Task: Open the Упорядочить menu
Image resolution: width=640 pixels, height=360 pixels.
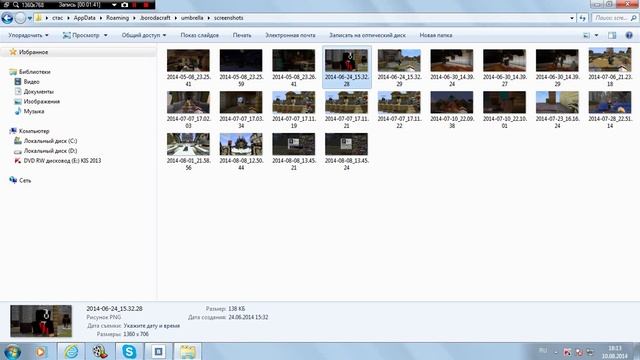Action: coord(28,36)
